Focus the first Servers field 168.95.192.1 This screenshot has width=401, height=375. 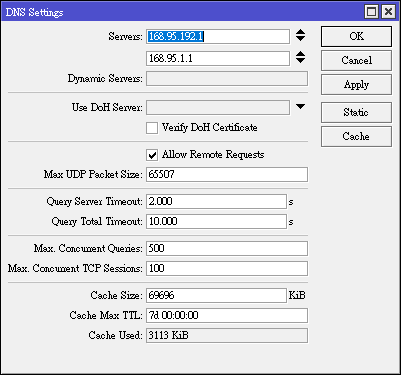(218, 36)
